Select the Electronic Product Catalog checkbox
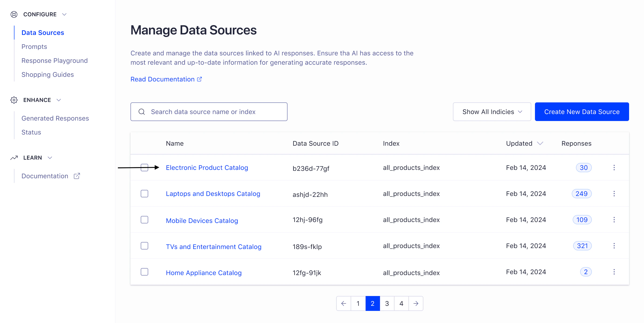 point(144,168)
